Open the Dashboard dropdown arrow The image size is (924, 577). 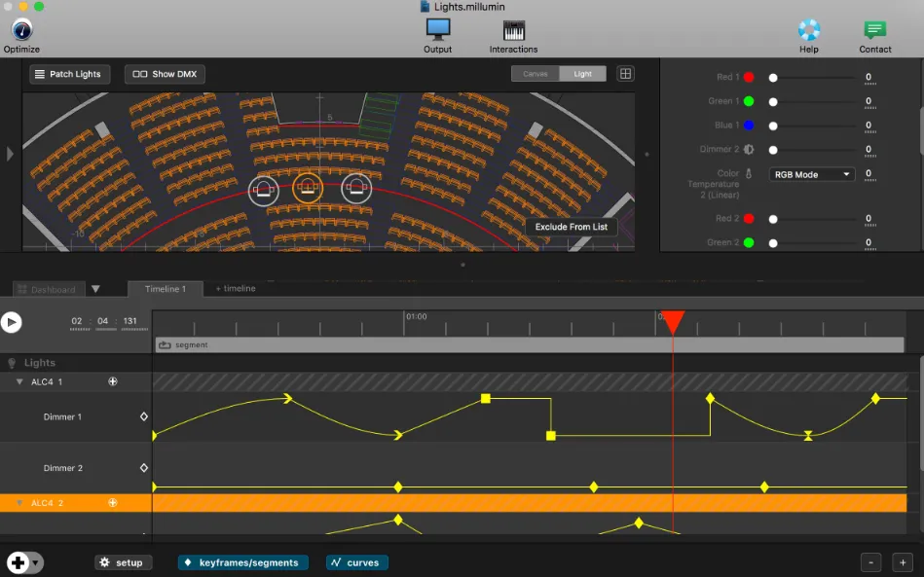tap(95, 289)
